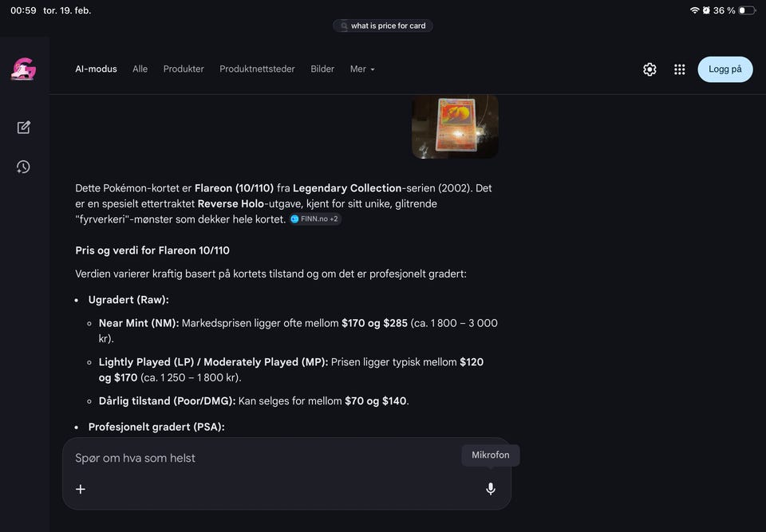This screenshot has width=766, height=532.
Task: Open Google apps grid icon
Action: click(x=680, y=69)
